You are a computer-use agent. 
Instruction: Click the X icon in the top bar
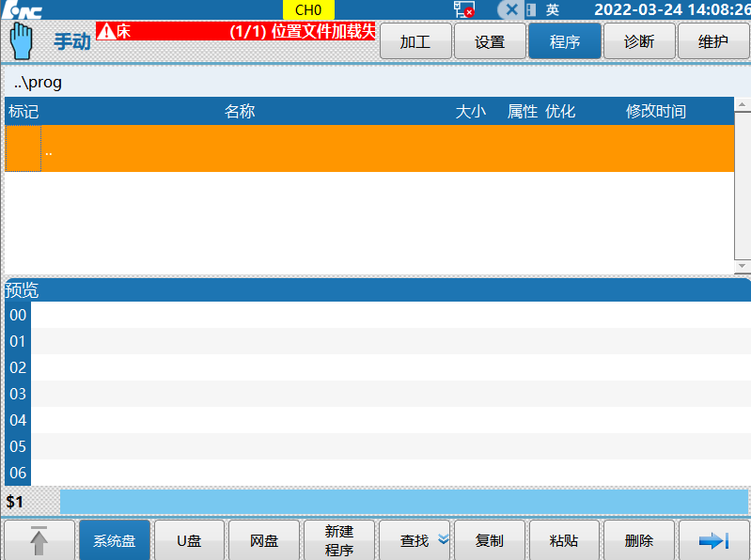pyautogui.click(x=512, y=9)
